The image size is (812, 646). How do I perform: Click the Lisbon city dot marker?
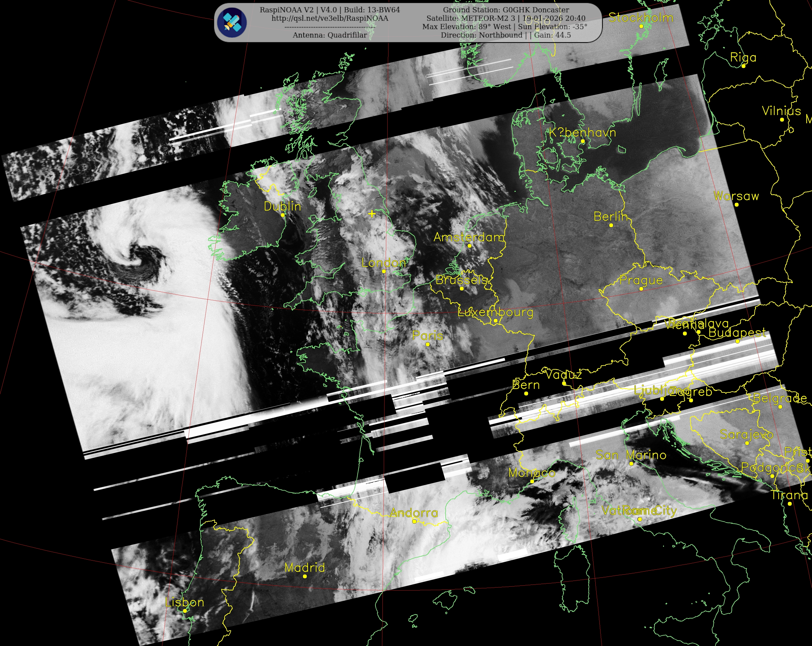pos(185,611)
